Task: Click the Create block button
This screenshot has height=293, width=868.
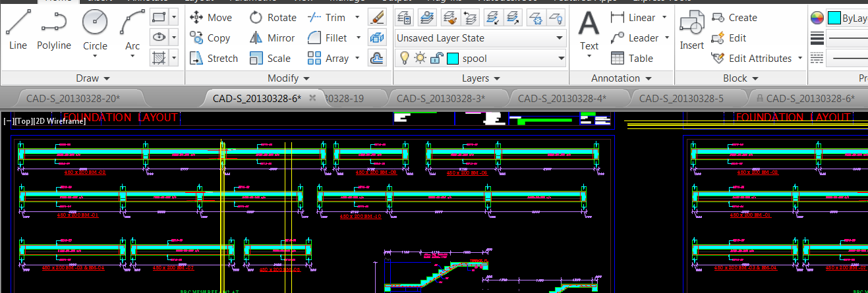Action: click(x=734, y=18)
